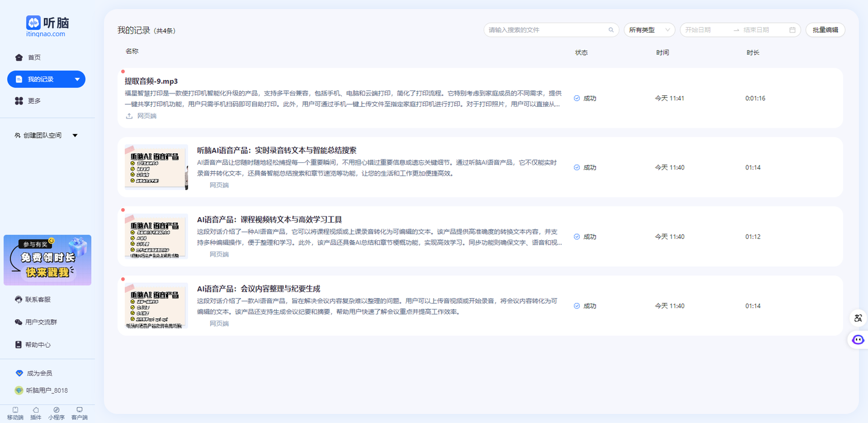Click 成功 status icon of 提取音频-9.mp3
Viewport: 868px width, 423px height.
pos(577,98)
